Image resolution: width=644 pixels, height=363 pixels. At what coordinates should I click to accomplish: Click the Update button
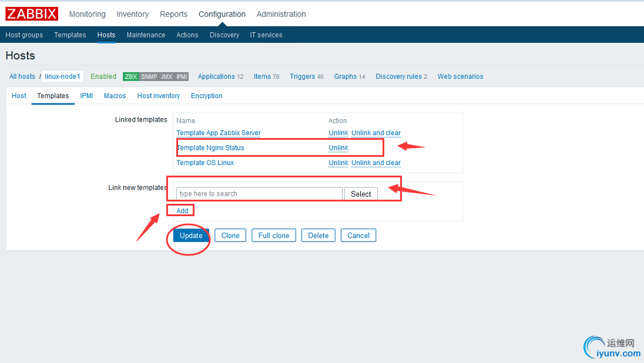[191, 236]
